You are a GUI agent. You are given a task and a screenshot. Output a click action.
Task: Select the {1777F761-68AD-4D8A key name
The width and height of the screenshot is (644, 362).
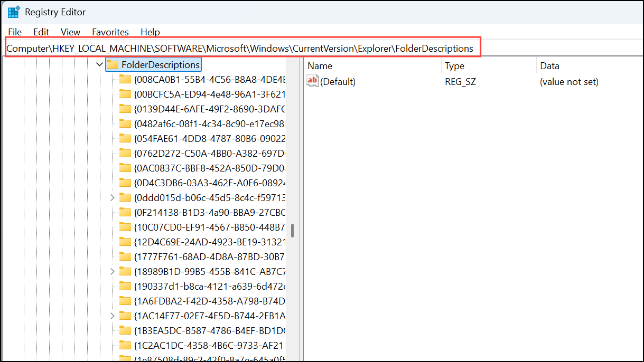pyautogui.click(x=210, y=257)
